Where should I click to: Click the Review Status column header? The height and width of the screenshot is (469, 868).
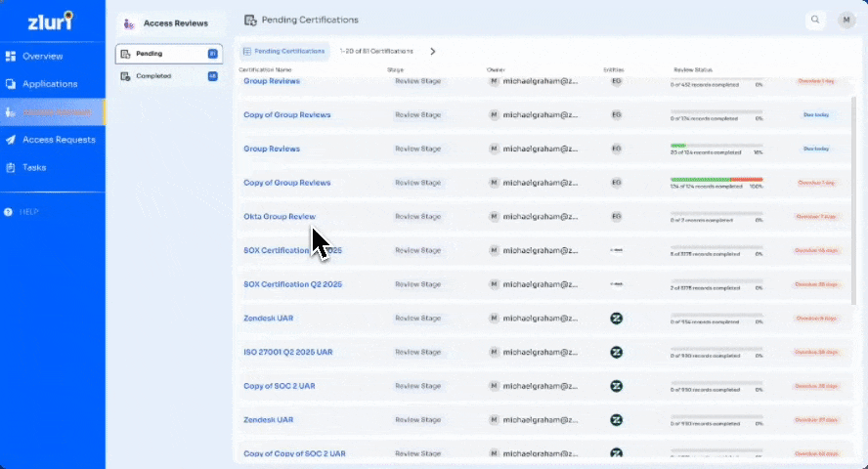point(693,69)
